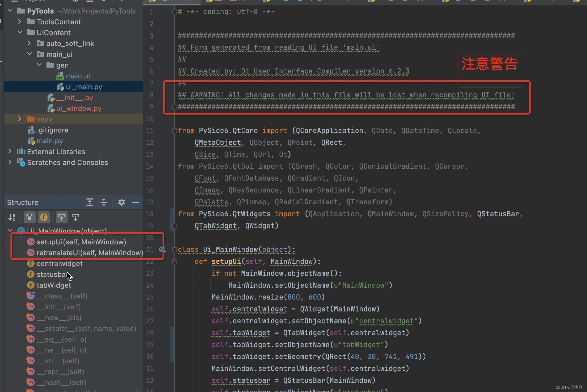
Task: Collapse the main_ui folder
Action: tap(29, 54)
